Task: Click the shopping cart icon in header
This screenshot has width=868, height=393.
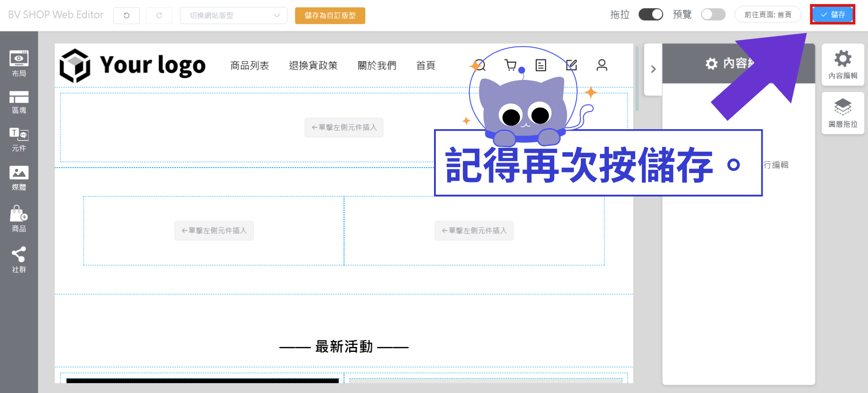Action: [x=510, y=65]
